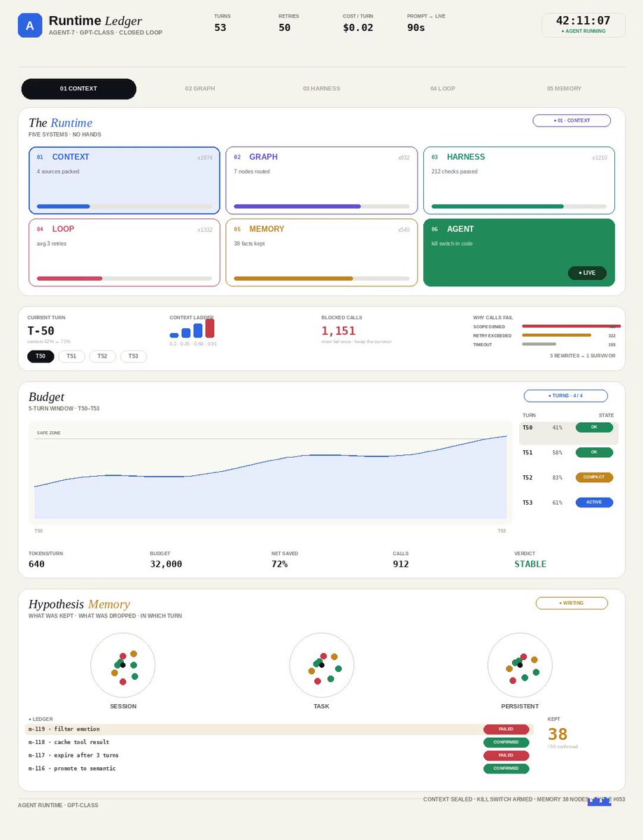Click the MEMORY card progress bar
Screen dimensions: 643x840
pos(322,279)
